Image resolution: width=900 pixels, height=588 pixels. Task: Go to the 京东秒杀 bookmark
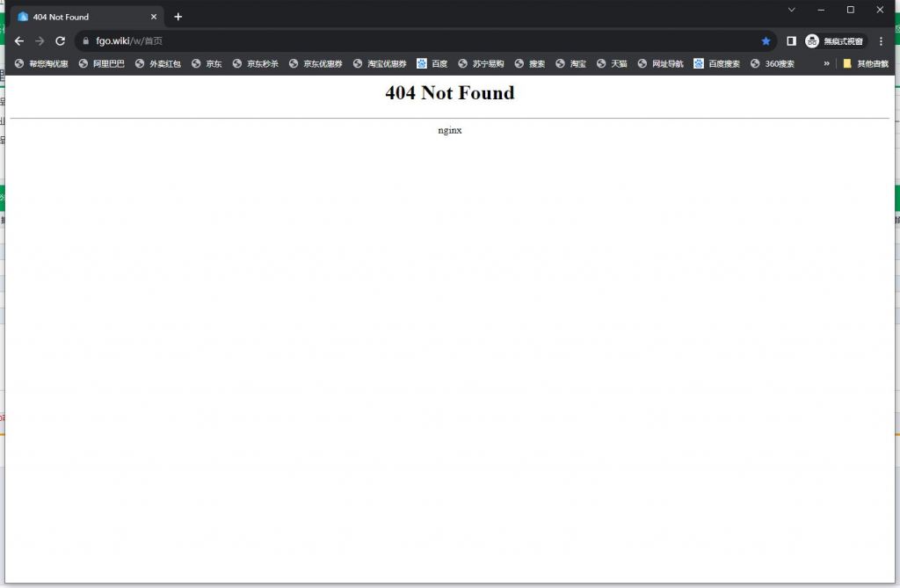(x=255, y=63)
